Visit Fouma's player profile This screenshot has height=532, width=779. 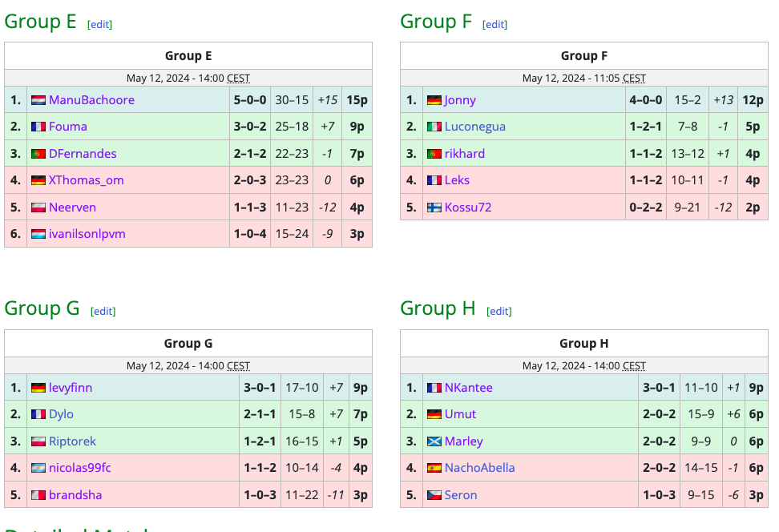68,127
